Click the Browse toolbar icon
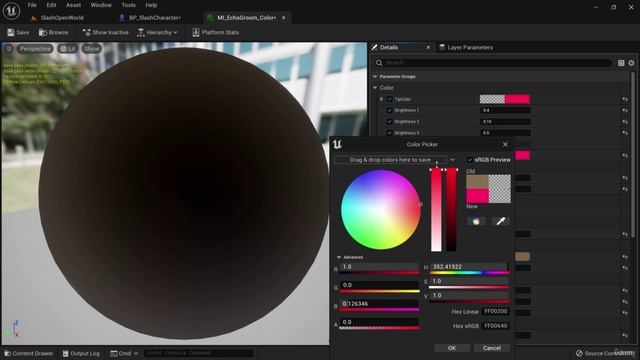Image resolution: width=640 pixels, height=360 pixels. (x=43, y=32)
